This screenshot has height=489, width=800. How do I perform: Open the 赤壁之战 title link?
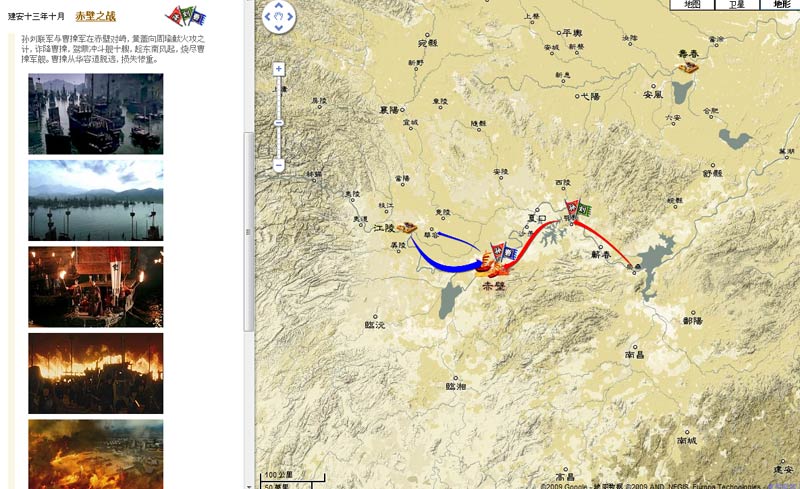[x=96, y=16]
